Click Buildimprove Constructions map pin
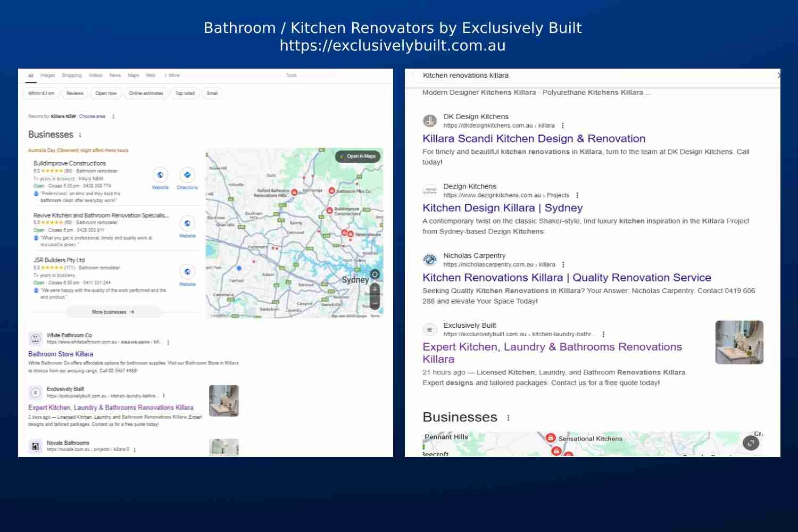Viewport: 798px width, 532px height. [x=329, y=211]
